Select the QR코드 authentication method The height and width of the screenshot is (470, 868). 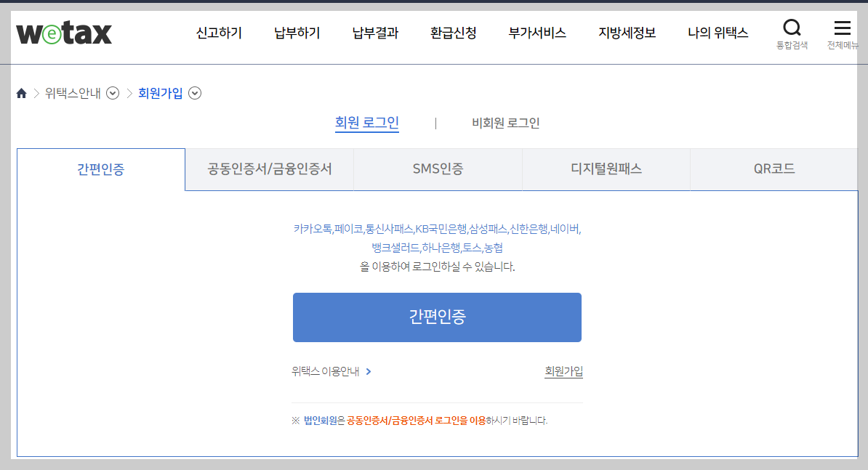pyautogui.click(x=773, y=169)
